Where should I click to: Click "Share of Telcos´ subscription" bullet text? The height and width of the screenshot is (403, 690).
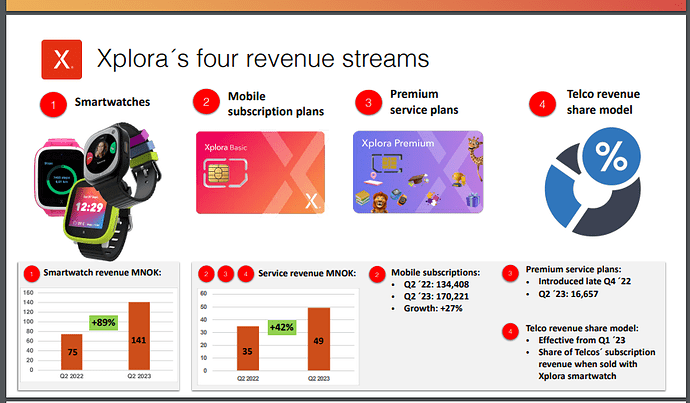point(597,352)
